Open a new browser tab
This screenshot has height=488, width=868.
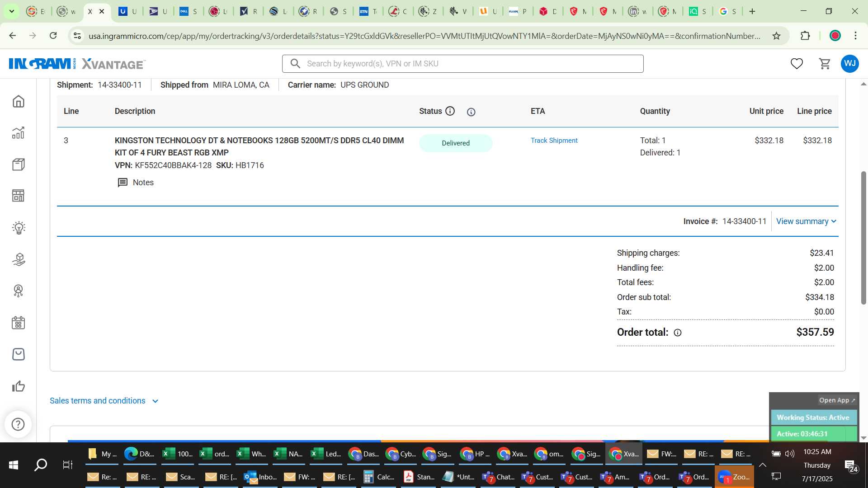click(752, 11)
